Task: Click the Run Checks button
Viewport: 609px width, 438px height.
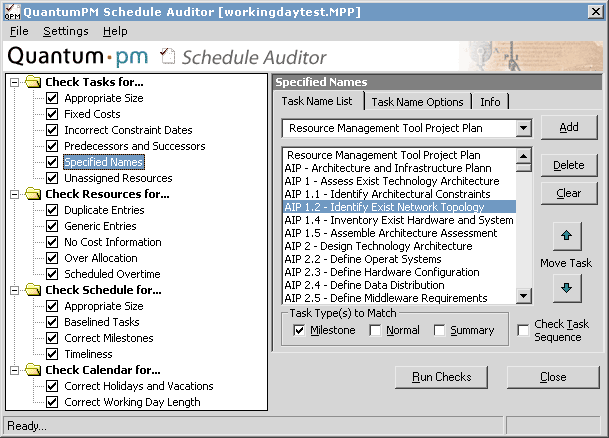Action: tap(442, 377)
